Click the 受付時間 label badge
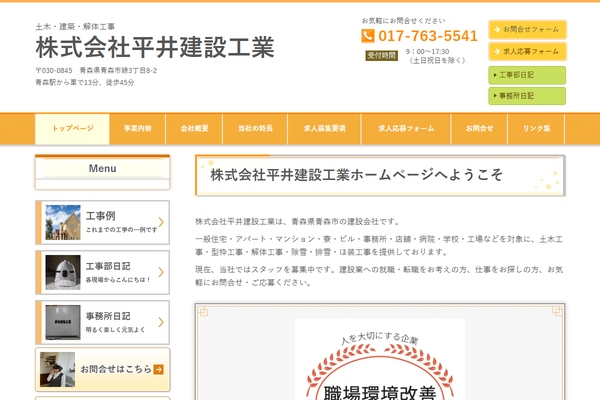The image size is (600, 400). pos(382,56)
